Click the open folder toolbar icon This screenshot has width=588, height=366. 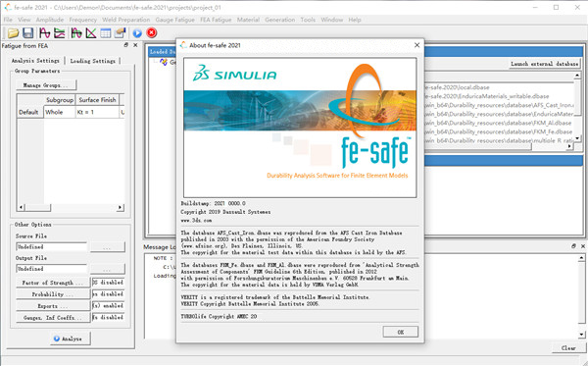tap(13, 33)
